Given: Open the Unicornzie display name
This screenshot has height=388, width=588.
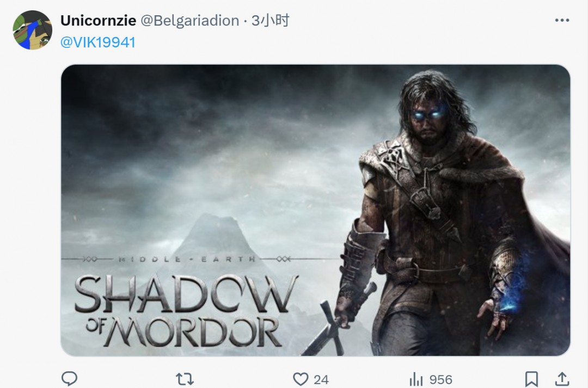Looking at the screenshot, I should pos(98,21).
